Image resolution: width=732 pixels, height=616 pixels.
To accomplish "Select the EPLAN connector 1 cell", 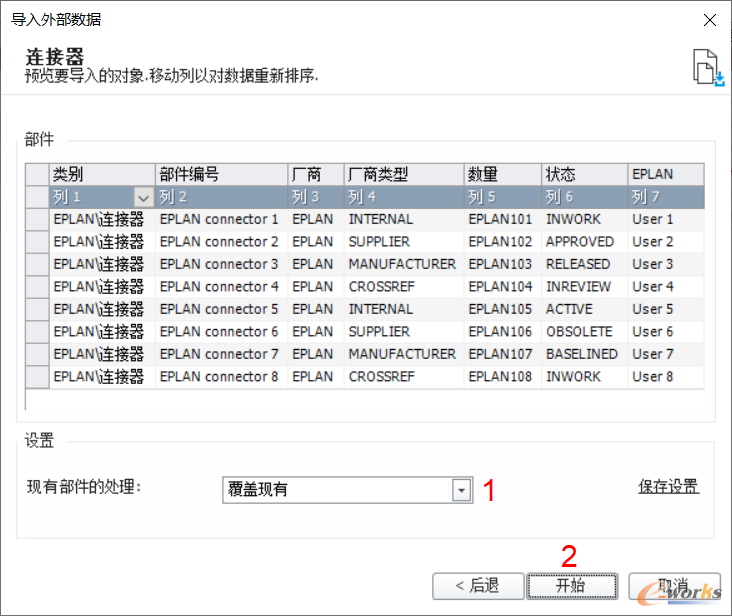I will (x=221, y=219).
